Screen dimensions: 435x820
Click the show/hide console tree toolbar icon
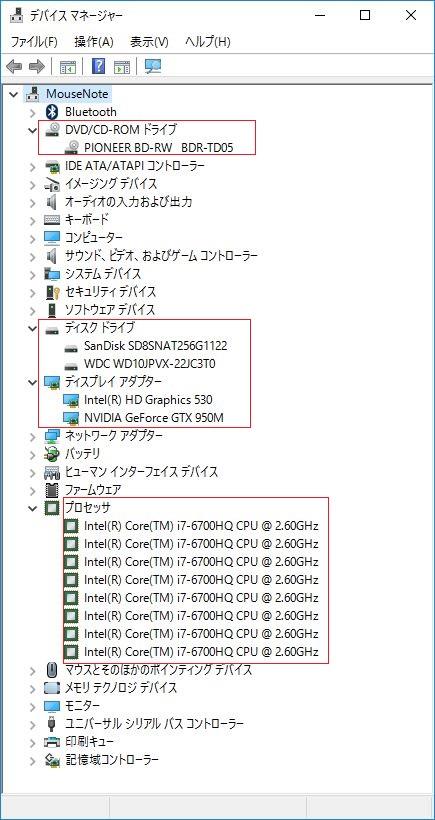tap(68, 66)
